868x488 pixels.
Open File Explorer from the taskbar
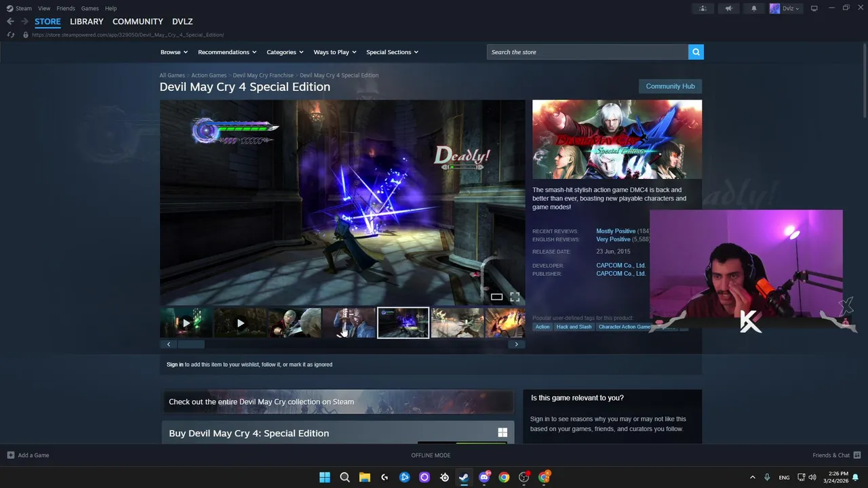pyautogui.click(x=364, y=477)
